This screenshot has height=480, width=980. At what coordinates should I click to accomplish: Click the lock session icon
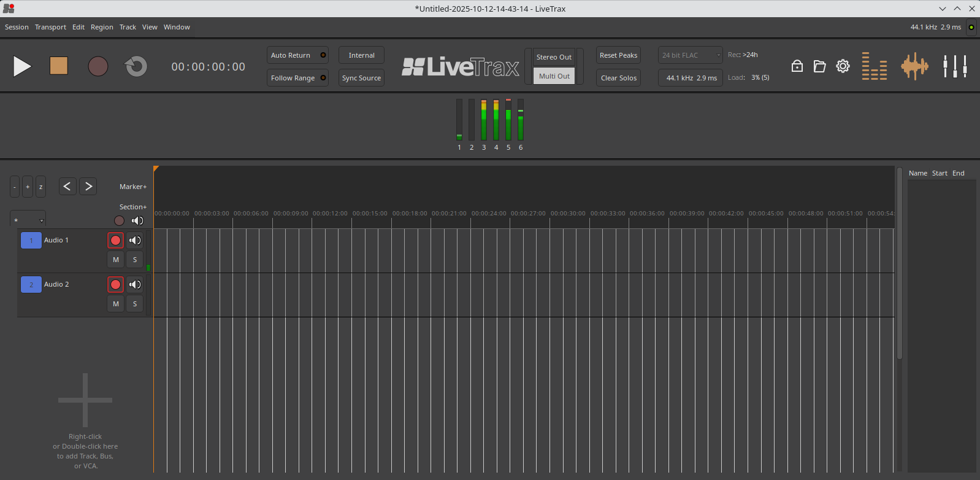click(797, 66)
